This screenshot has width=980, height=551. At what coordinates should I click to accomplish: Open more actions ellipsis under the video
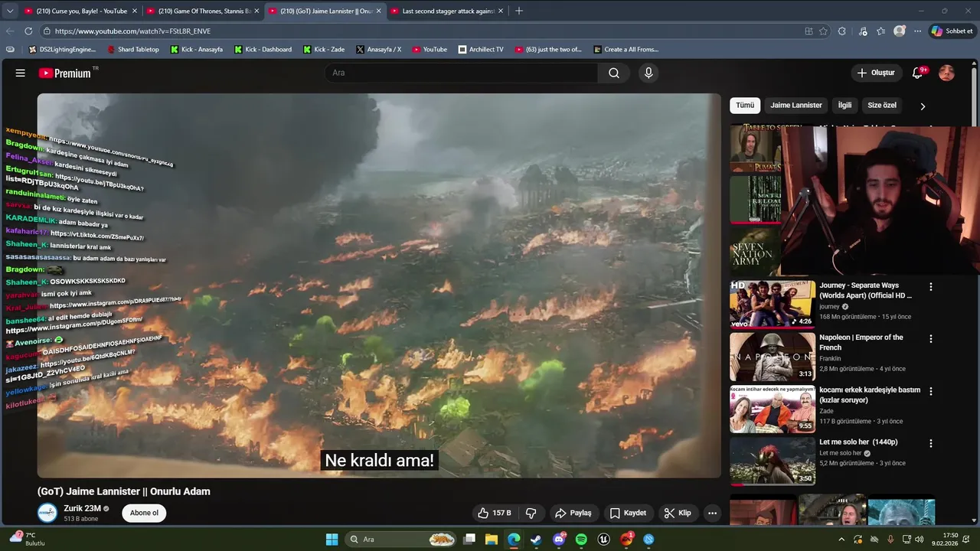point(712,513)
